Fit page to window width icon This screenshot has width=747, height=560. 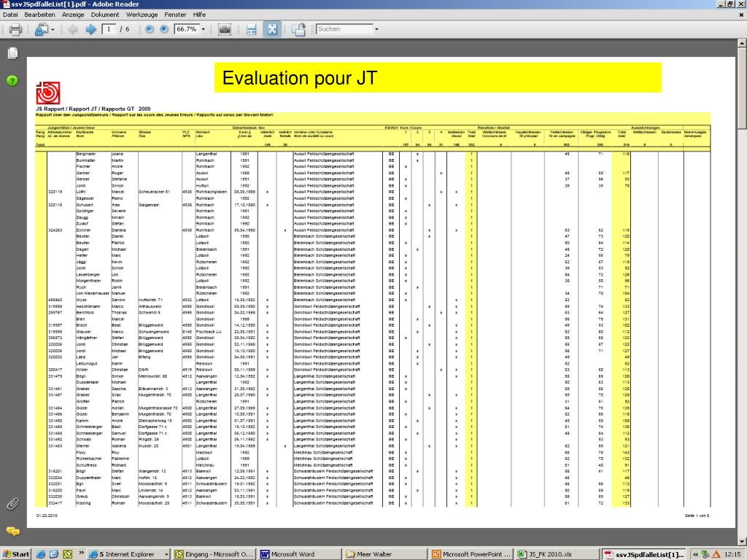tap(251, 29)
